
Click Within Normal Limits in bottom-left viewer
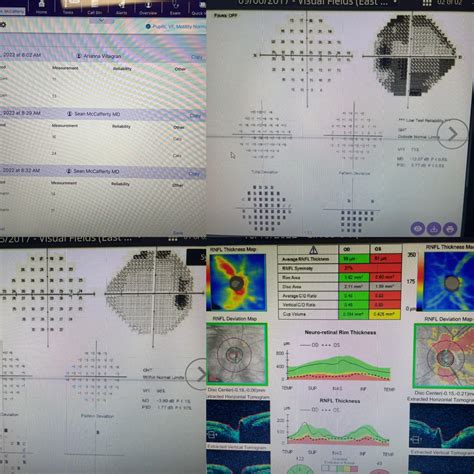164,377
